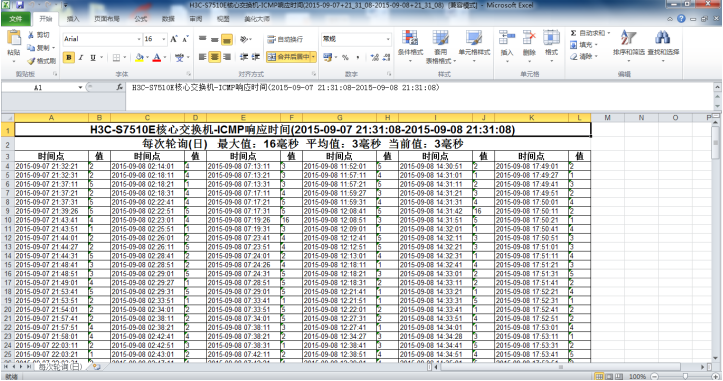Screen dimensions: 723x381
Task: Click the Fill (填充) icon
Action: click(x=574, y=45)
